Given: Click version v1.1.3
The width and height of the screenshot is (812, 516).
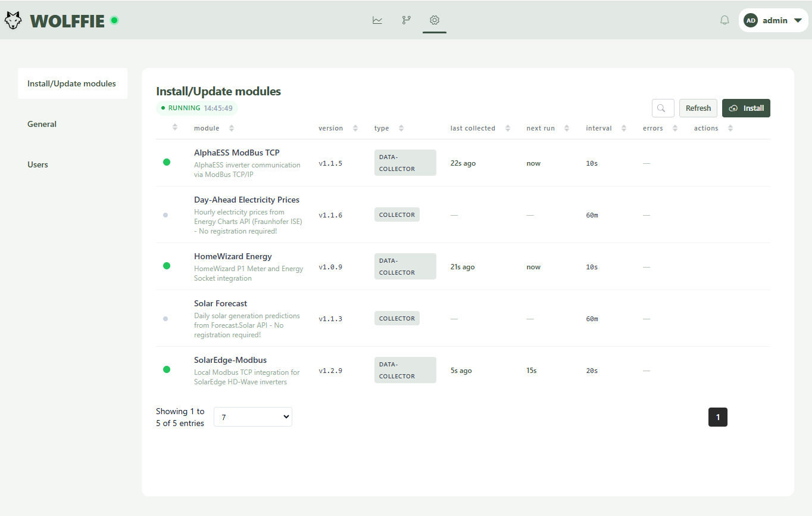Looking at the screenshot, I should pyautogui.click(x=330, y=319).
